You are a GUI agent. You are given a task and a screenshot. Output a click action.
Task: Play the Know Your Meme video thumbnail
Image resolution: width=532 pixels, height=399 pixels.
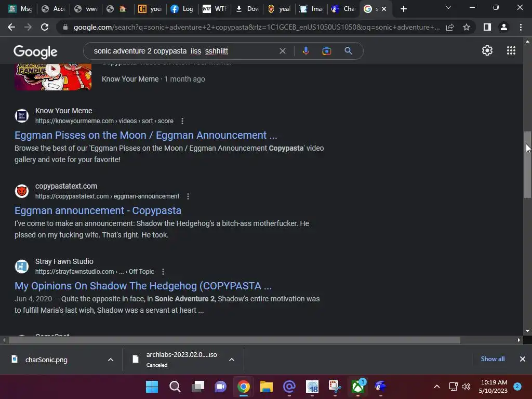tap(53, 77)
